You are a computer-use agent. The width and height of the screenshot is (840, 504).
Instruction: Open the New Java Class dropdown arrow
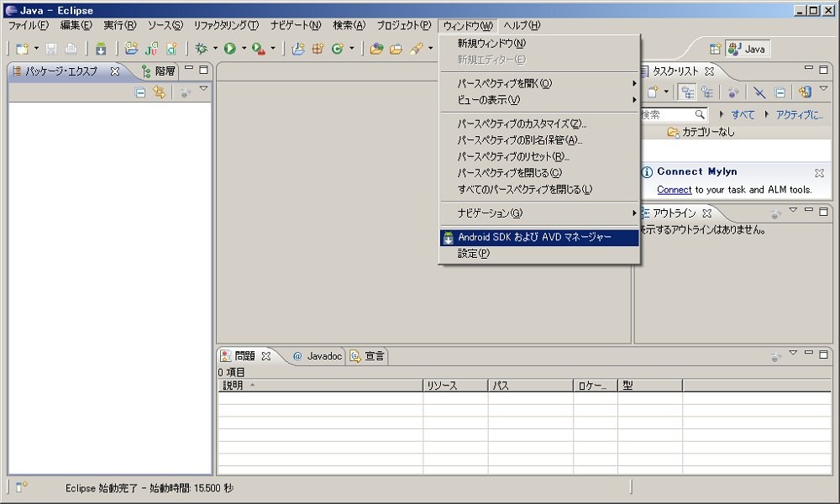click(351, 48)
